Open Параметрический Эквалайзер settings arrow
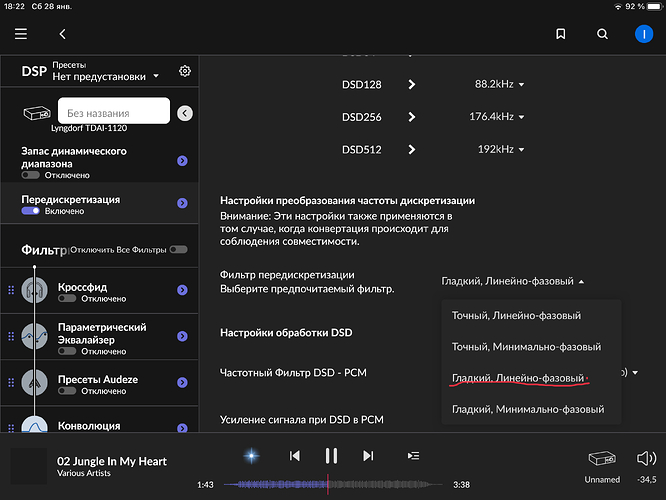 [182, 336]
